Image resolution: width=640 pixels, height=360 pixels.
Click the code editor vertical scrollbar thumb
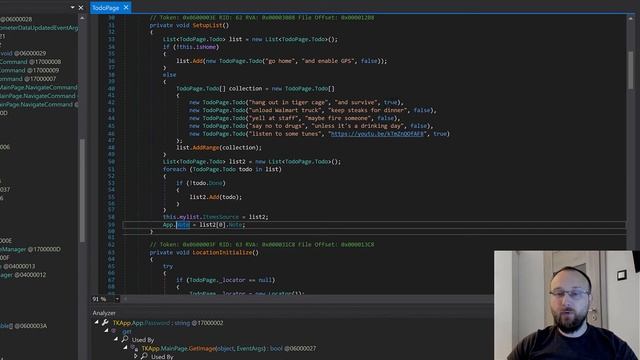[x=631, y=69]
